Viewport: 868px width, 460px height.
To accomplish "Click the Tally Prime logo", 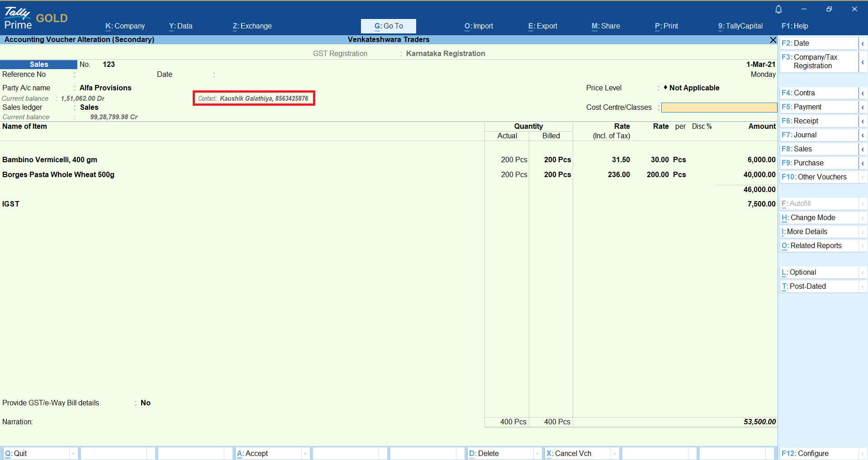I will pyautogui.click(x=18, y=19).
